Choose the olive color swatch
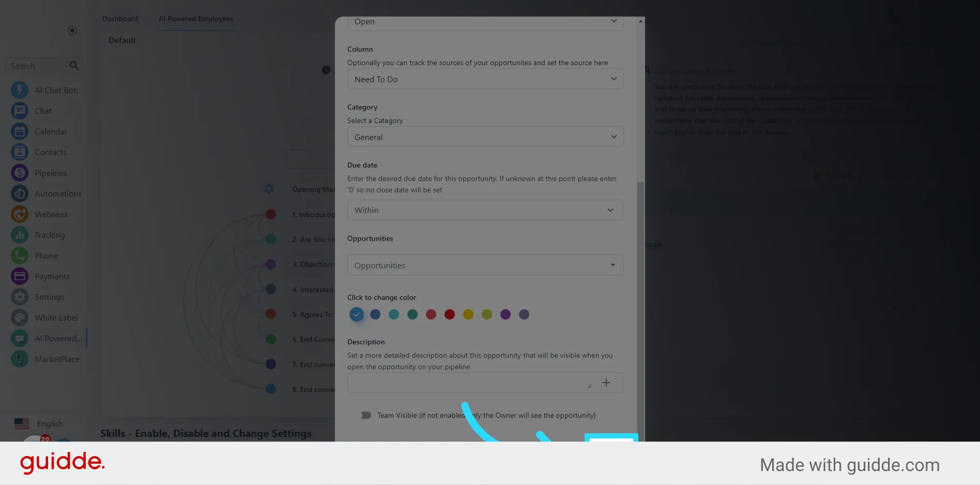980x485 pixels. [x=487, y=314]
